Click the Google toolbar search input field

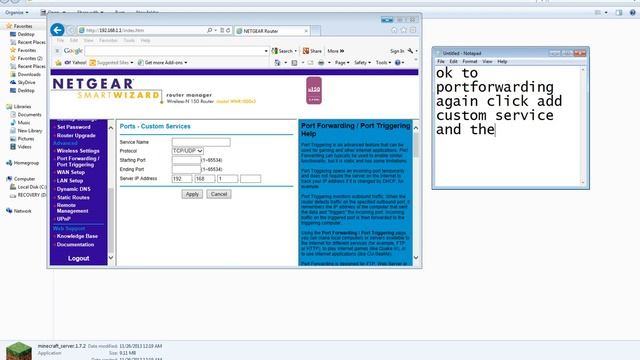[175, 51]
